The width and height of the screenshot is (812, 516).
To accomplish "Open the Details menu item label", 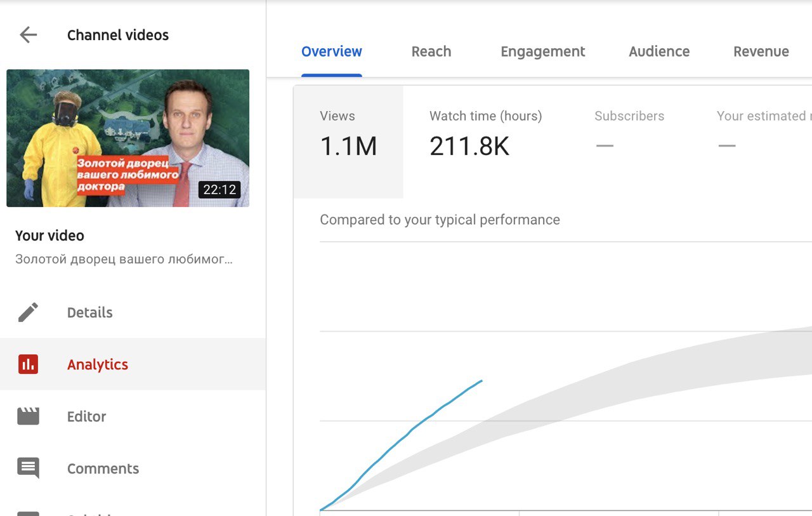I will [x=90, y=312].
